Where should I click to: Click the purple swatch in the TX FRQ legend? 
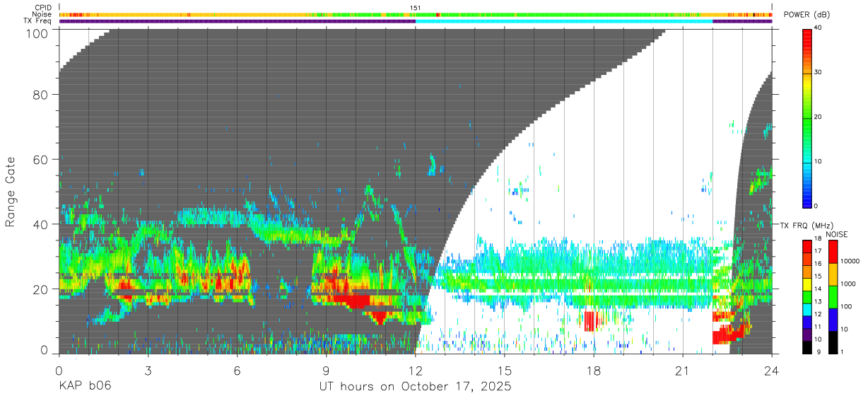(808, 333)
